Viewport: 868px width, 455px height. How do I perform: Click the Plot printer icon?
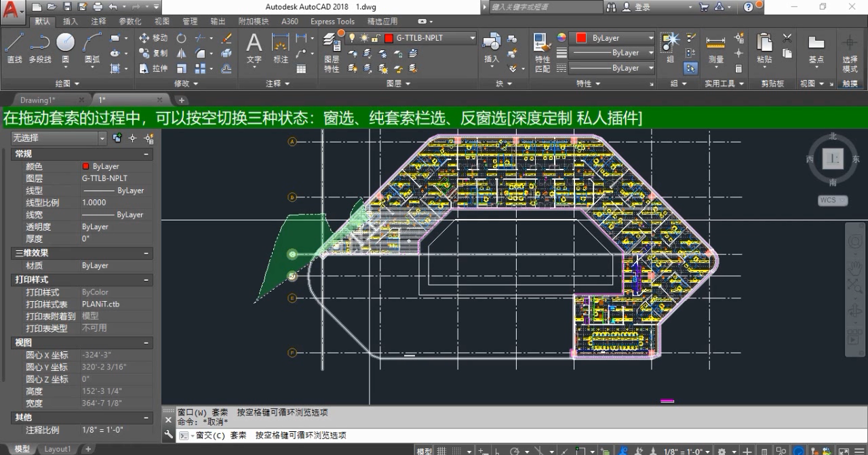point(98,7)
